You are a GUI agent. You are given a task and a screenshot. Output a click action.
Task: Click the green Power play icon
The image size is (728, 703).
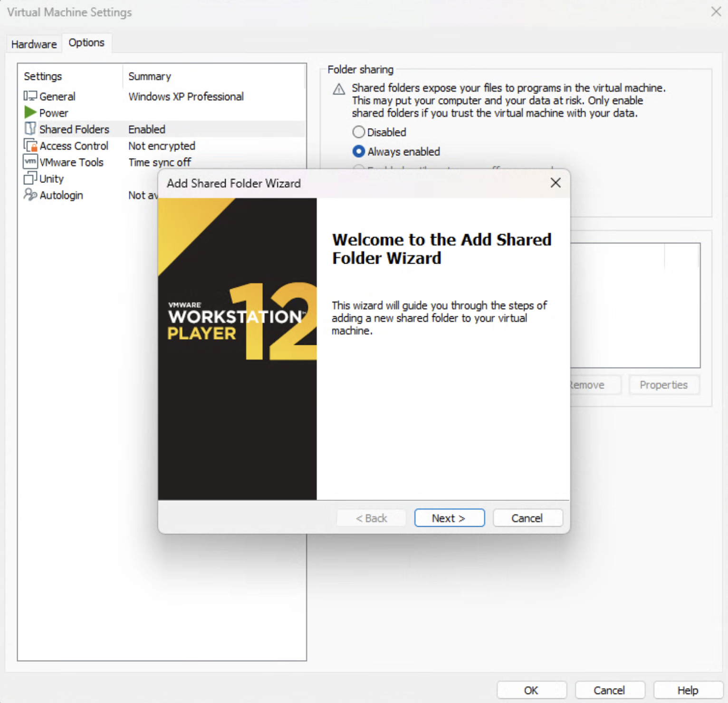30,113
